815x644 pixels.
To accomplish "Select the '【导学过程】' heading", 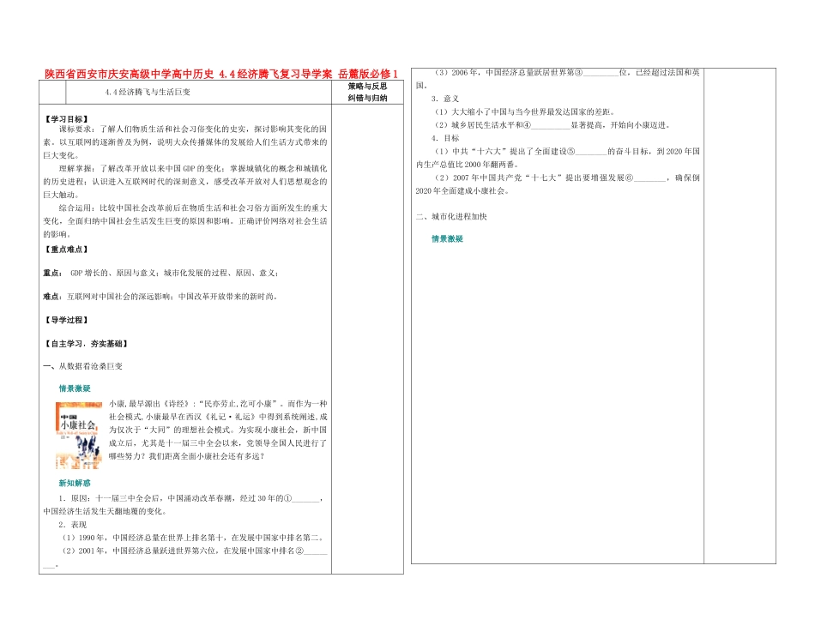I will point(67,320).
